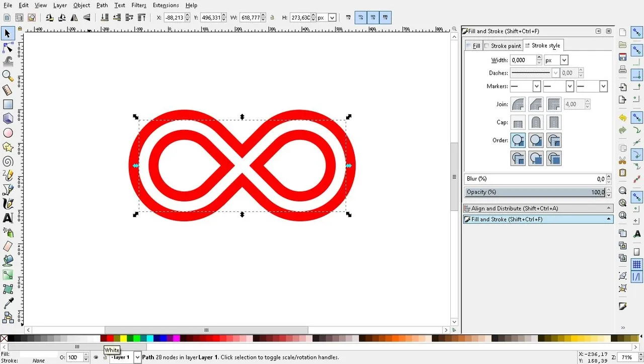Viewport: 644px width, 364px height.
Task: Select the Node edit tool
Action: 8,48
